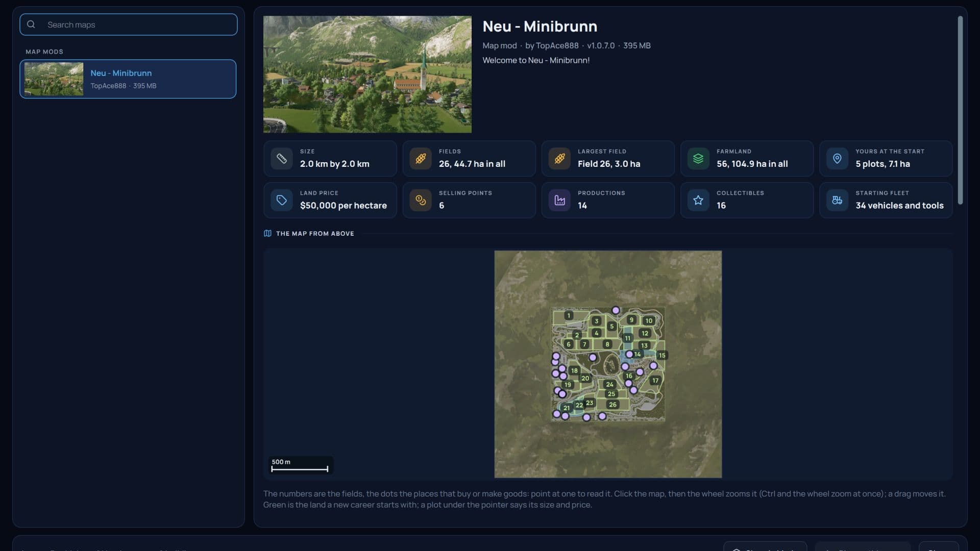Click the 500 m scale bar
Image resolution: width=980 pixels, height=551 pixels.
301,465
